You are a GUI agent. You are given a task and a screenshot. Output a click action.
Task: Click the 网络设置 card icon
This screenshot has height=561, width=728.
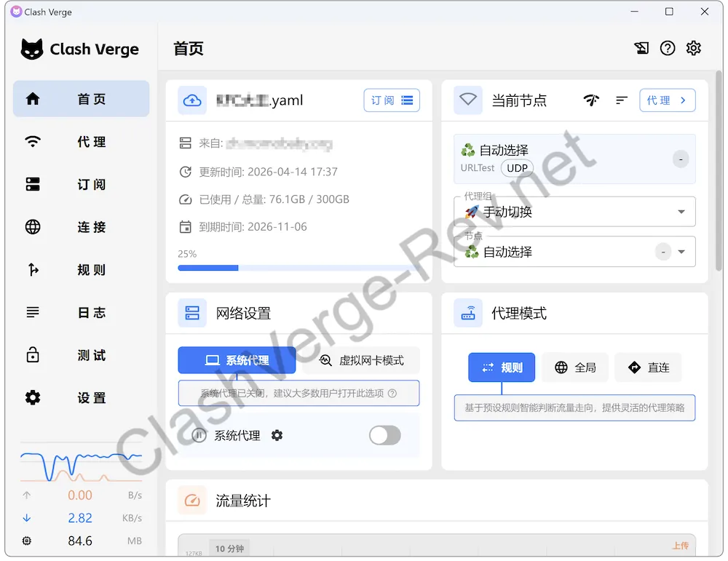point(192,313)
